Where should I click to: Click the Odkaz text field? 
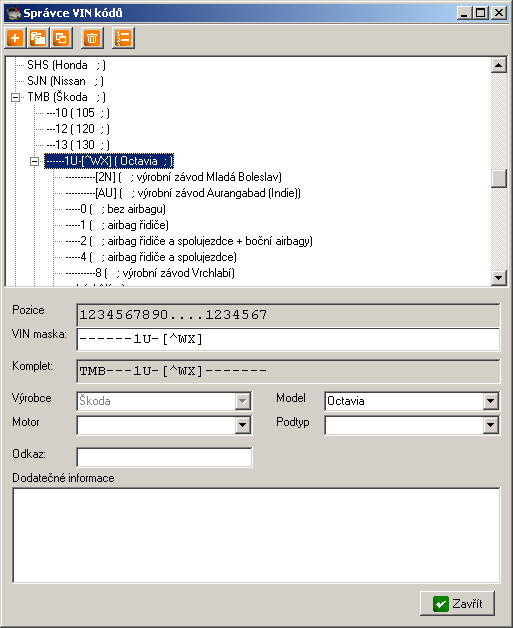[x=164, y=457]
